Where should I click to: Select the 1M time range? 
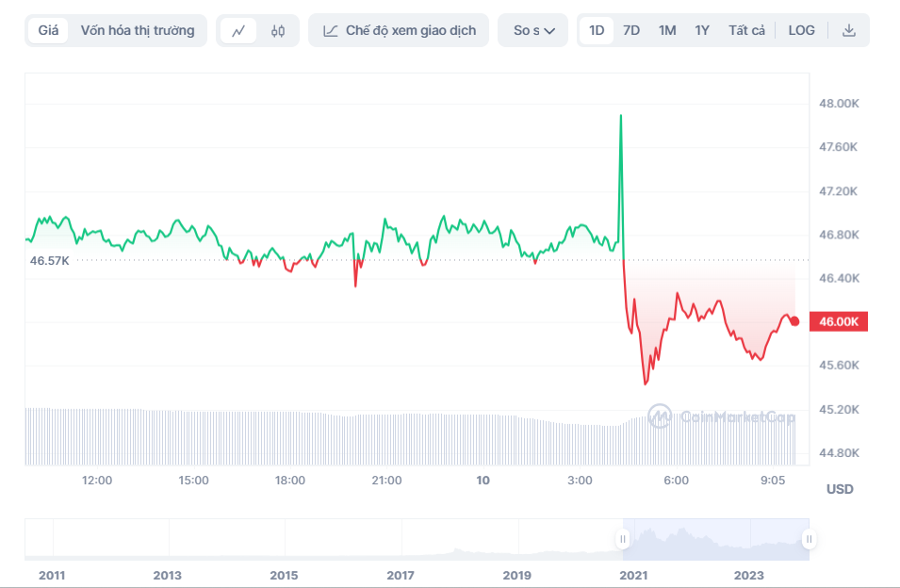pyautogui.click(x=667, y=30)
